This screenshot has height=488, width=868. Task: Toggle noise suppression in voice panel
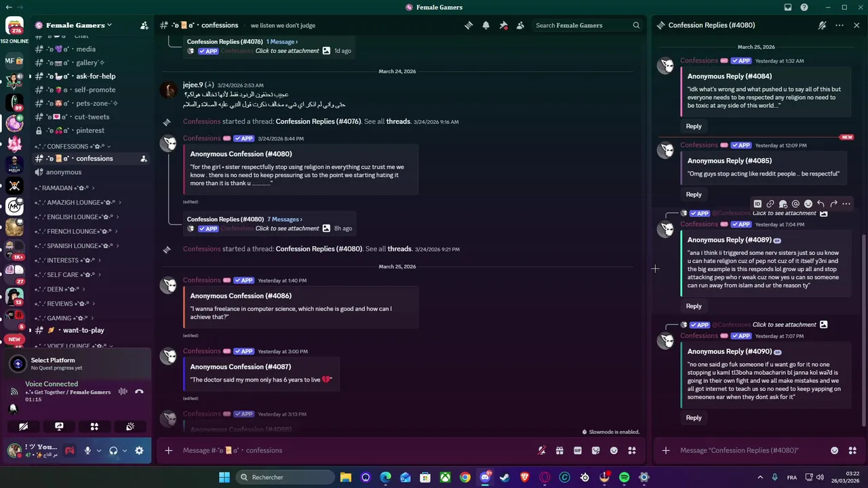(x=123, y=391)
